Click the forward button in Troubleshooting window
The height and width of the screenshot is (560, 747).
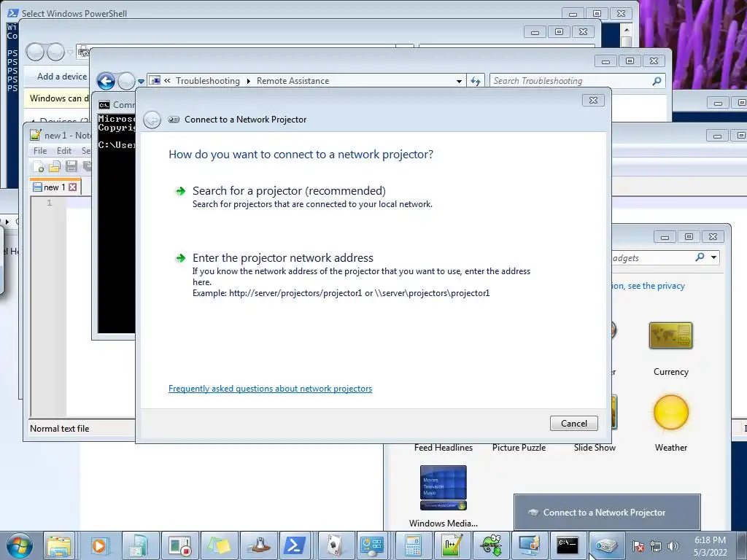click(x=126, y=82)
